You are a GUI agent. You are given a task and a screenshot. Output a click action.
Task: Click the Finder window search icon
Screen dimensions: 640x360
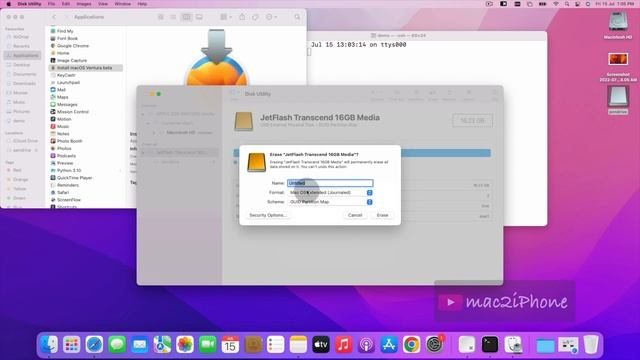click(x=297, y=17)
